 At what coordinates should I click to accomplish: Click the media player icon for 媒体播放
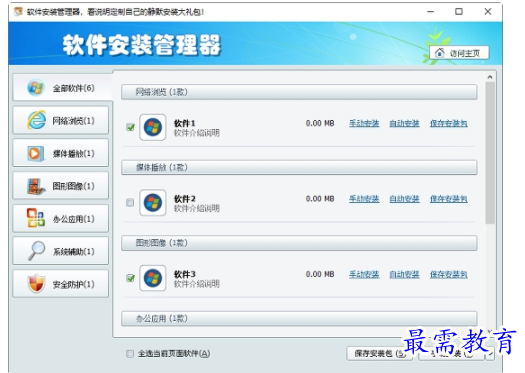pyautogui.click(x=35, y=153)
